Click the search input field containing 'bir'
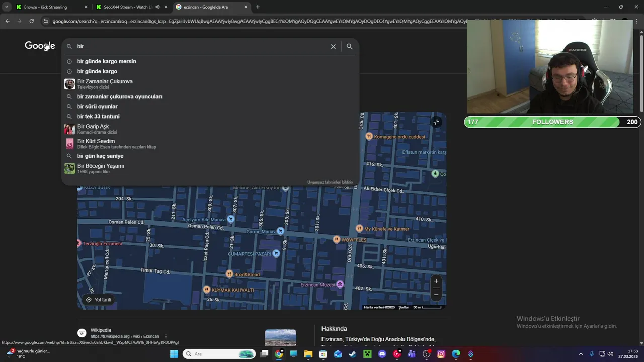This screenshot has width=644, height=362. pos(201,46)
